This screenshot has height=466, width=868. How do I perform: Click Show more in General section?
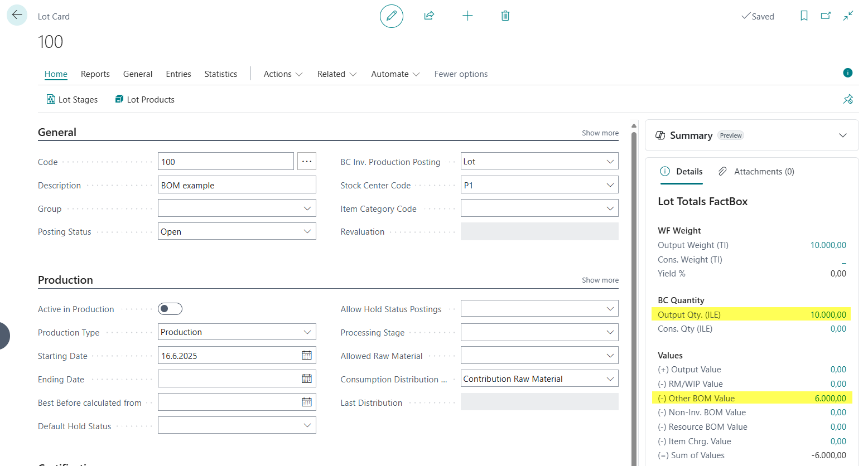point(600,133)
